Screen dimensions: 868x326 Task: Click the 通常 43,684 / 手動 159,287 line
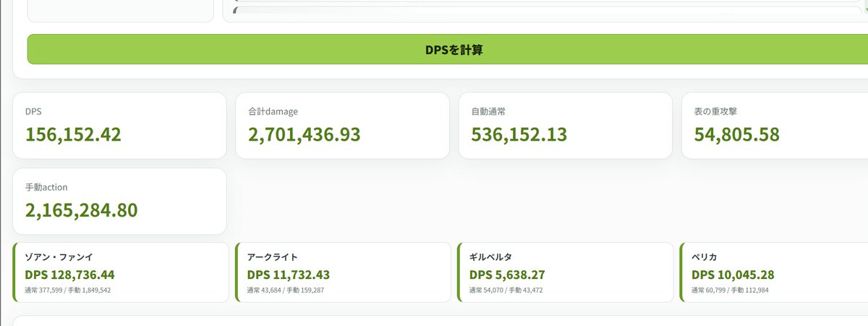[x=286, y=291]
